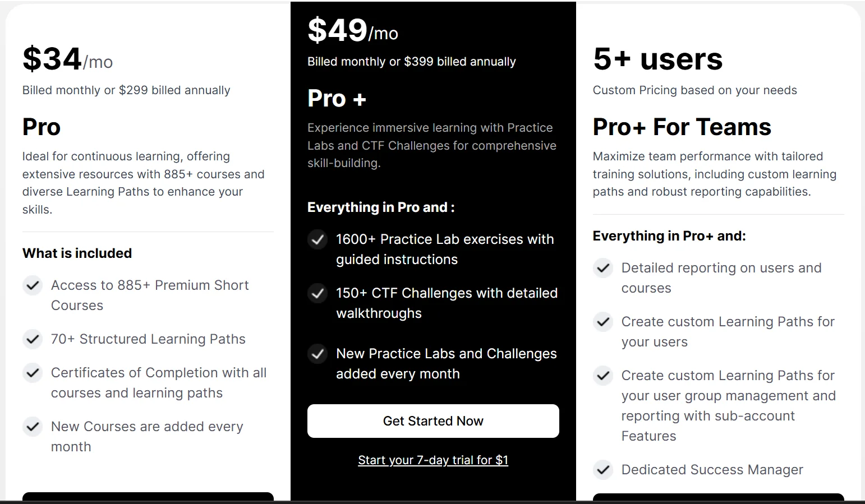
Task: Select the checkmark icon beside "Certificates of Completion"
Action: pos(33,373)
